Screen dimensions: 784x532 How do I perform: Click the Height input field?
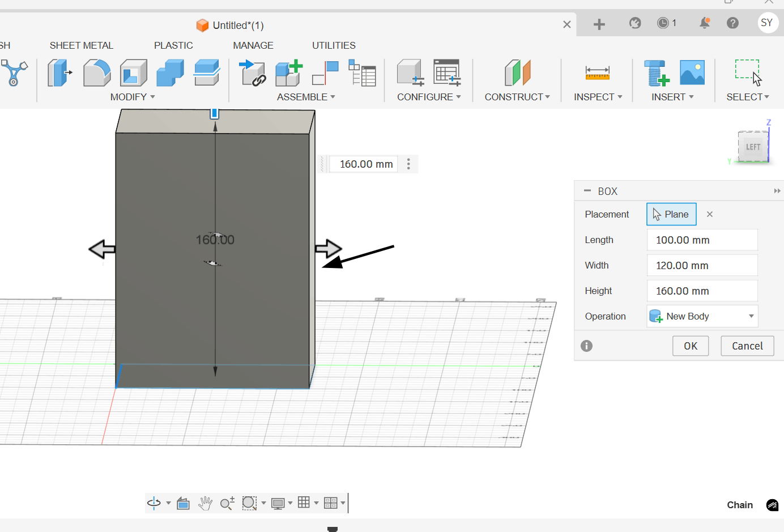click(x=702, y=291)
